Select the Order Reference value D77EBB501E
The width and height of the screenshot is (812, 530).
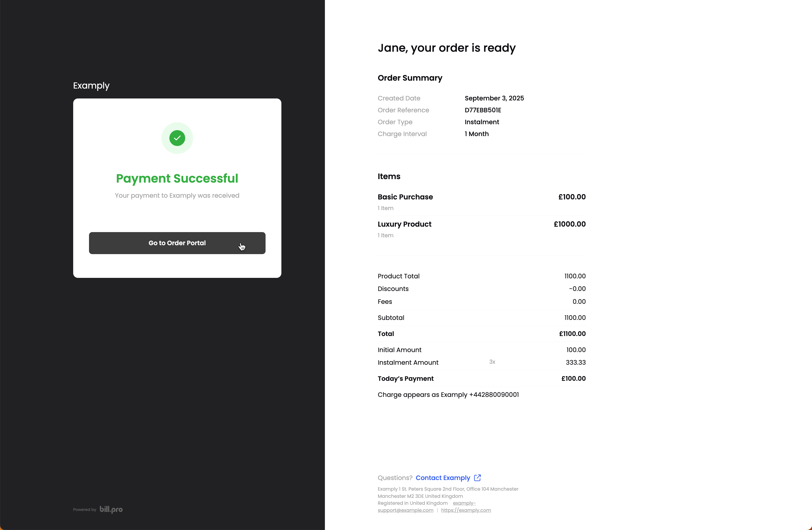point(483,110)
